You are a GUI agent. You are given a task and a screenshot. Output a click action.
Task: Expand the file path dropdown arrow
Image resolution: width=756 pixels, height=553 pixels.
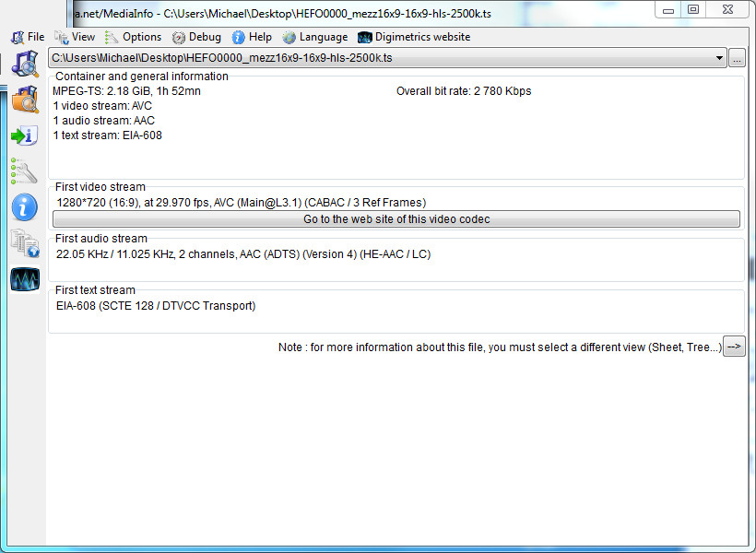719,58
